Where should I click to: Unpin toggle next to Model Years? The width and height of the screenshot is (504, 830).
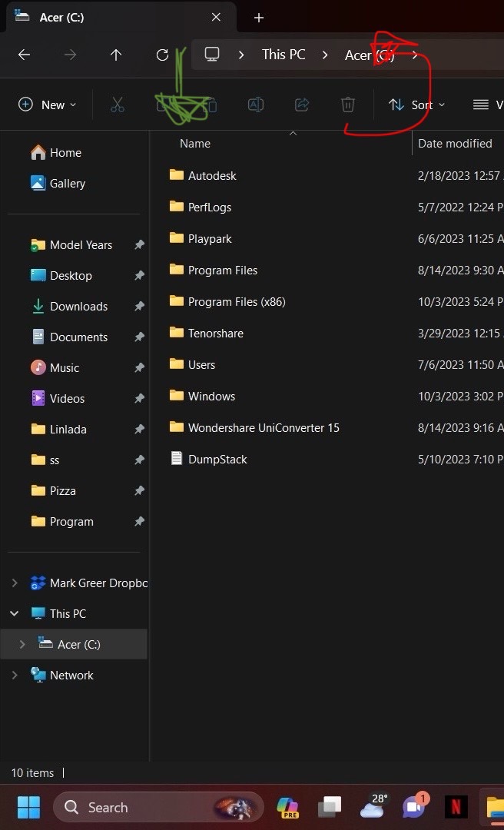point(139,245)
